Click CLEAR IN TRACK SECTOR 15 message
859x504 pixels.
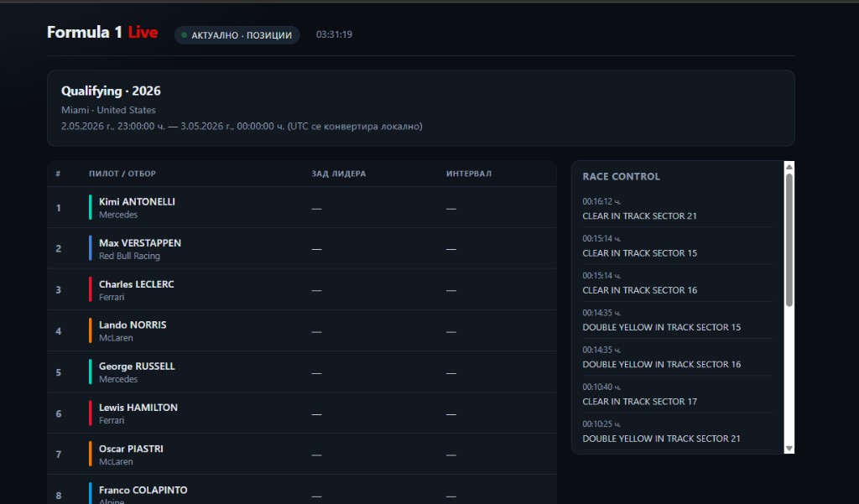coord(639,253)
